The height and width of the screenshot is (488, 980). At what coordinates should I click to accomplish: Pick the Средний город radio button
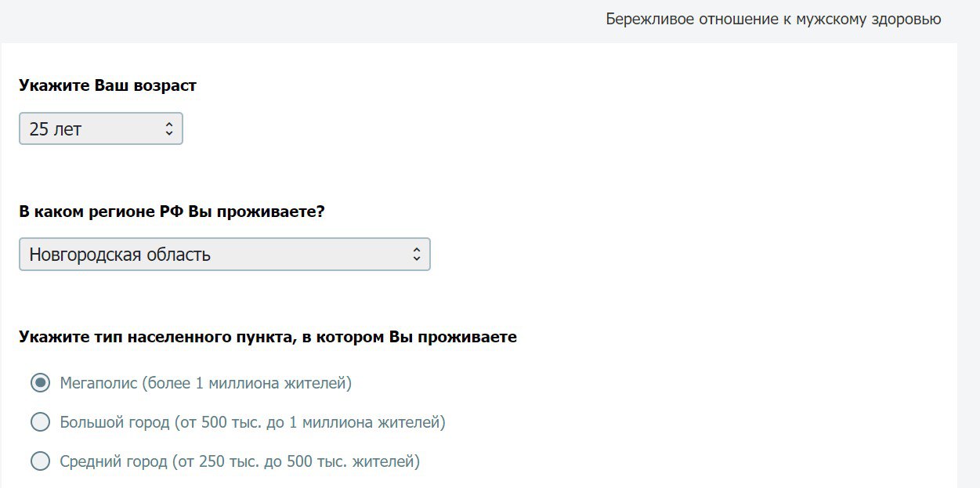point(40,461)
